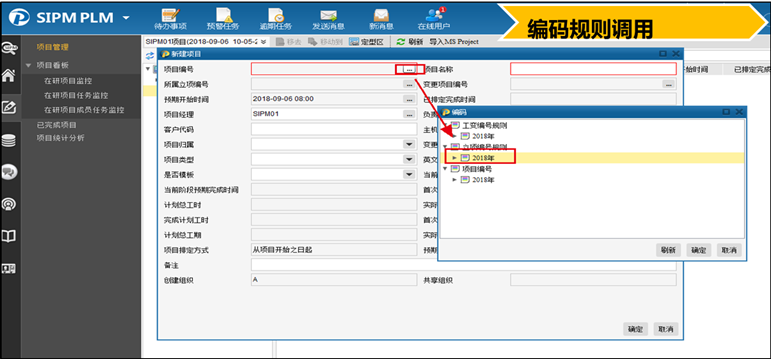Expand 2018年 under 立项编号规则
Viewport: 772px width, 360px height.
point(454,158)
